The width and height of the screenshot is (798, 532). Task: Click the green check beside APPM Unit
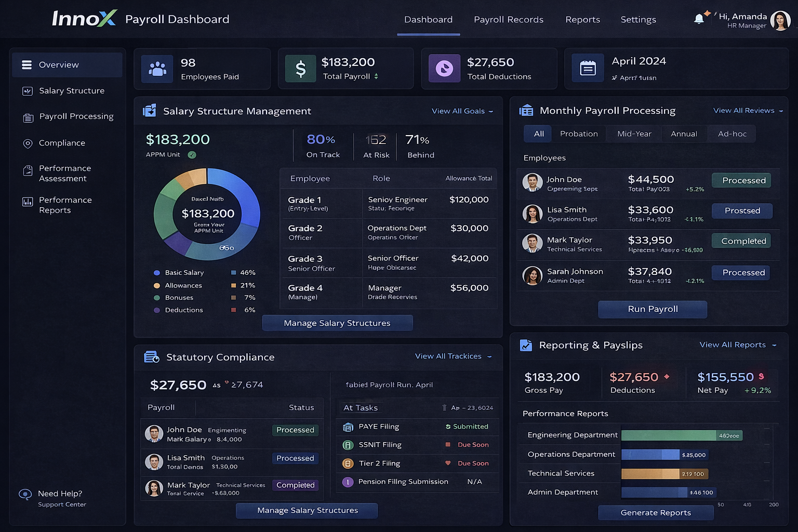pyautogui.click(x=192, y=155)
